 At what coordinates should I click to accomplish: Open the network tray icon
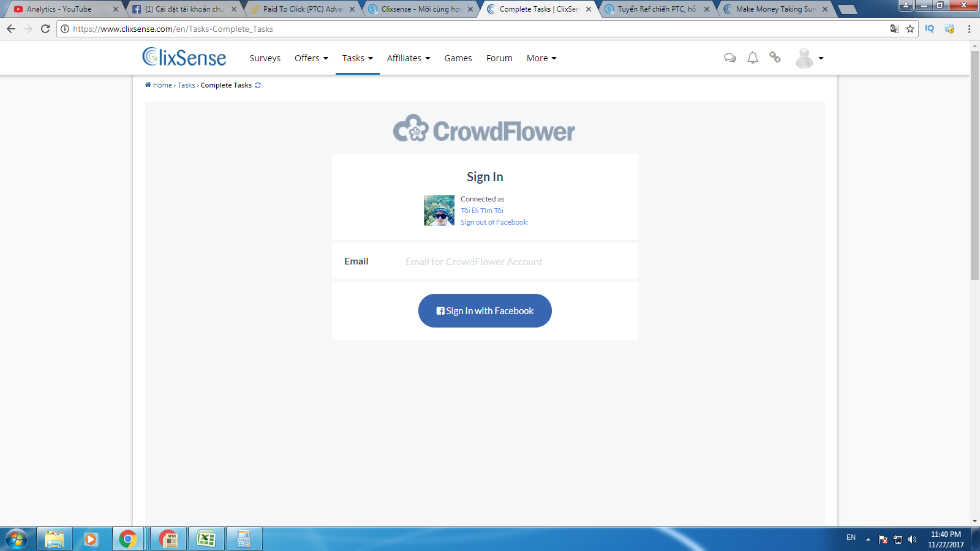[x=898, y=539]
